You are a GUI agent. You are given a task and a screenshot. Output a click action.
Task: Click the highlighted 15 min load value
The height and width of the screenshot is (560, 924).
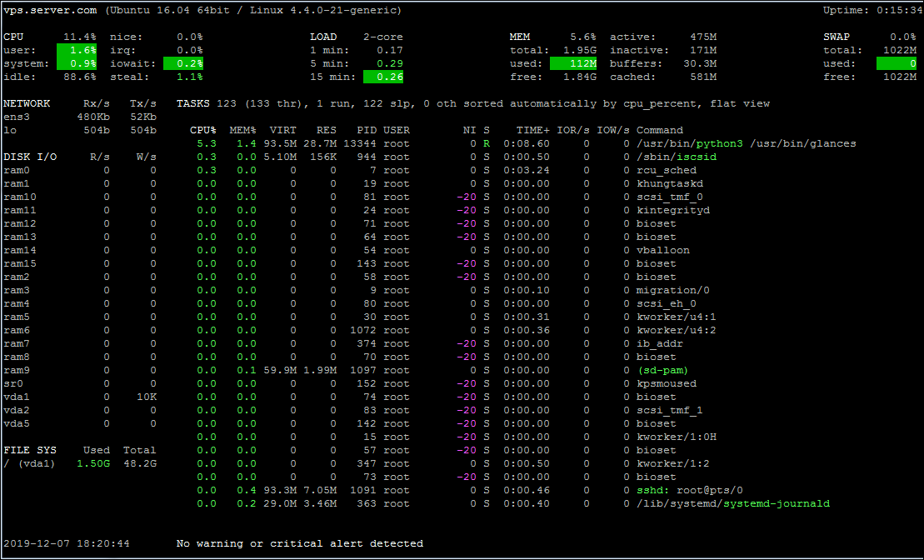coord(383,77)
